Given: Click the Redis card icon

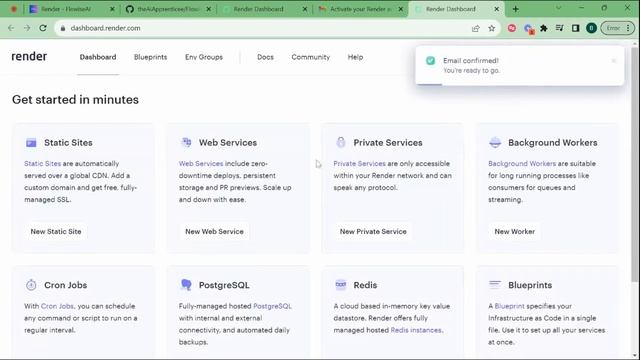Looking at the screenshot, I should tap(341, 284).
